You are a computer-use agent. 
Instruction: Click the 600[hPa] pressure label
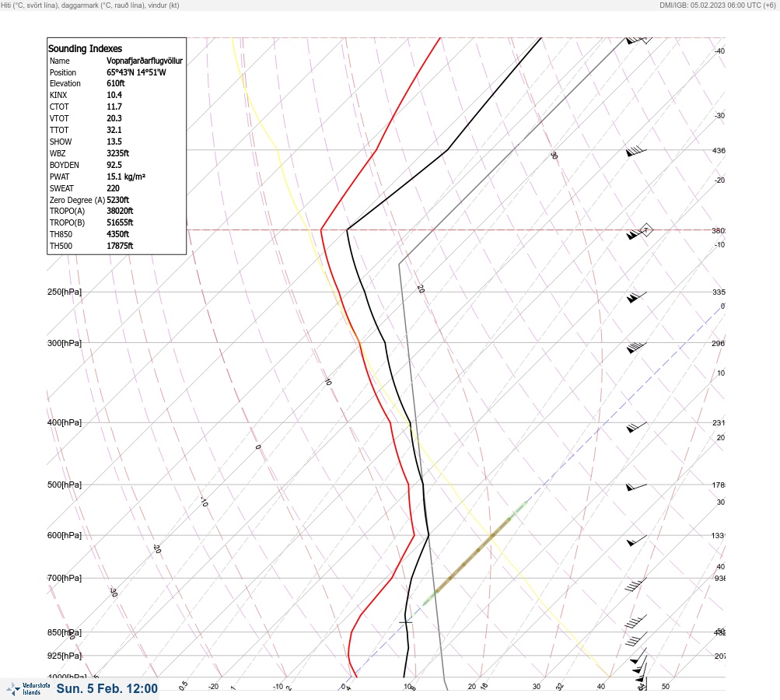point(65,535)
